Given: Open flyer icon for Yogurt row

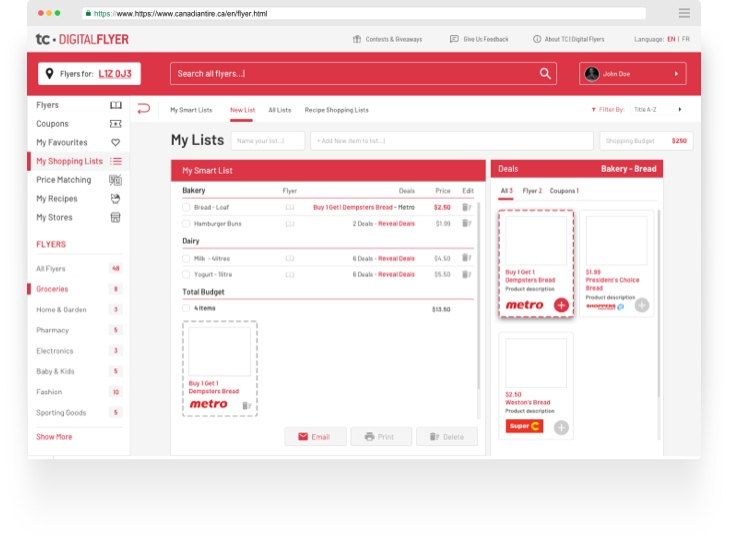Looking at the screenshot, I should coord(290,275).
